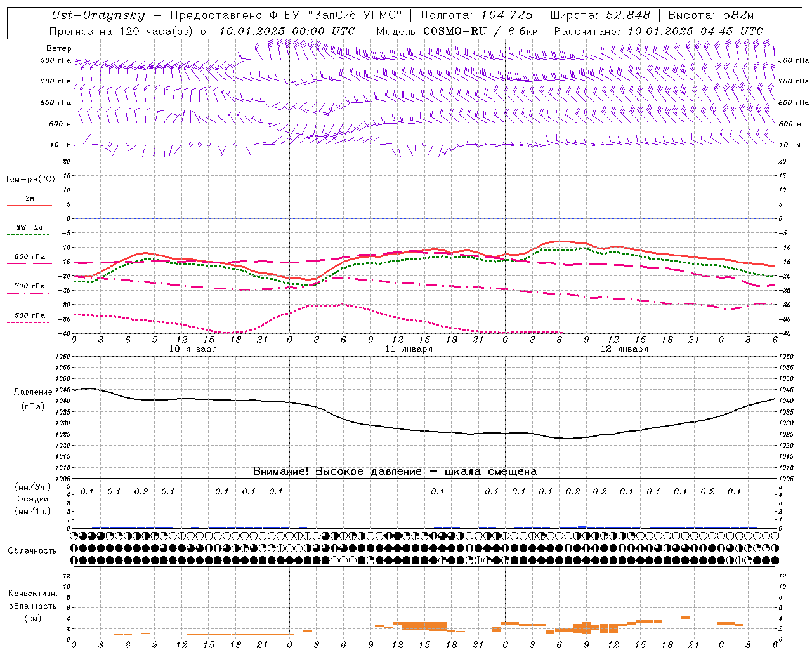
Task: Click the Облачность cloudiness label
Action: [33, 551]
